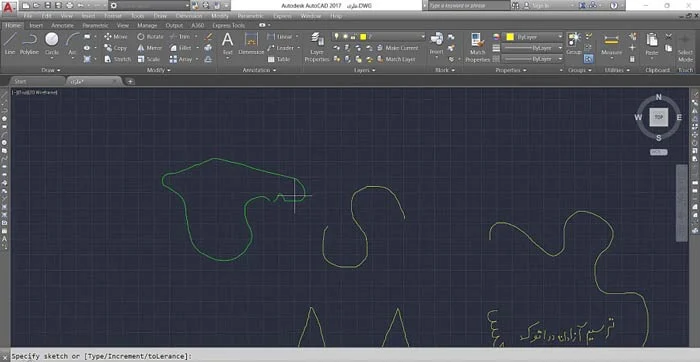The width and height of the screenshot is (700, 362).
Task: Click the Copy tool in Modify panel
Action: [x=116, y=48]
